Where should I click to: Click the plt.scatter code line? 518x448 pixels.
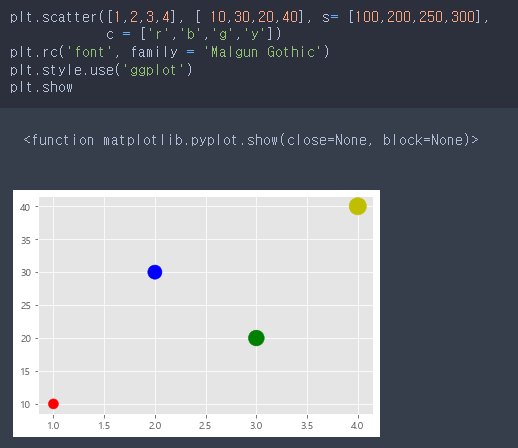(x=249, y=17)
